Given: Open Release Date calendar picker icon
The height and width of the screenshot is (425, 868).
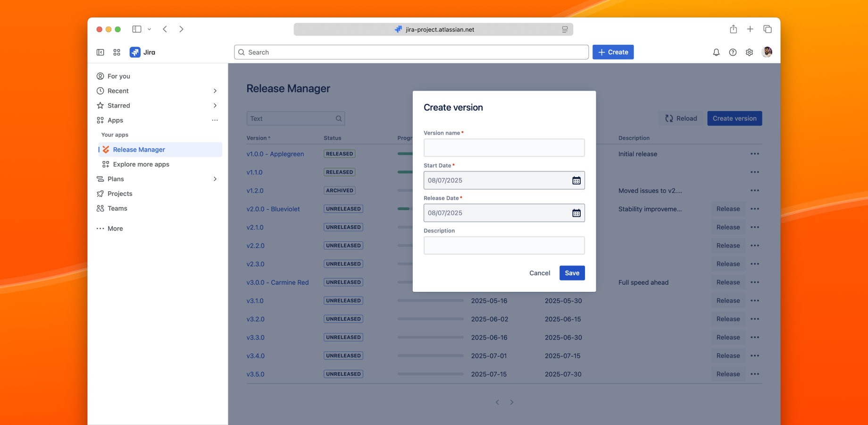Looking at the screenshot, I should coord(576,213).
